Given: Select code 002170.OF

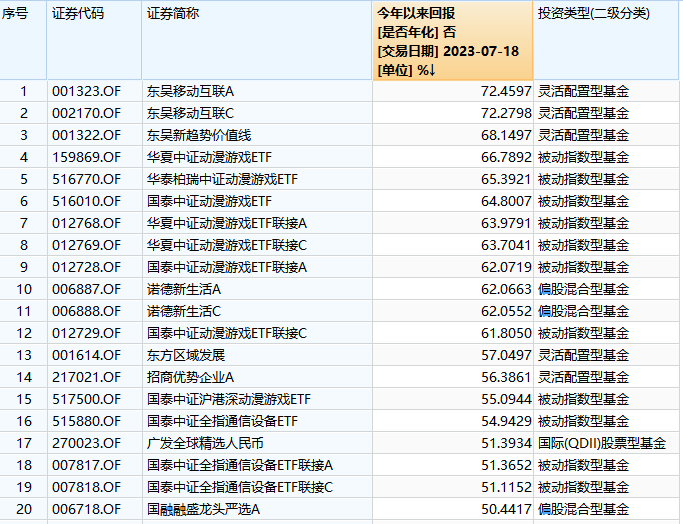Looking at the screenshot, I should [x=86, y=113].
